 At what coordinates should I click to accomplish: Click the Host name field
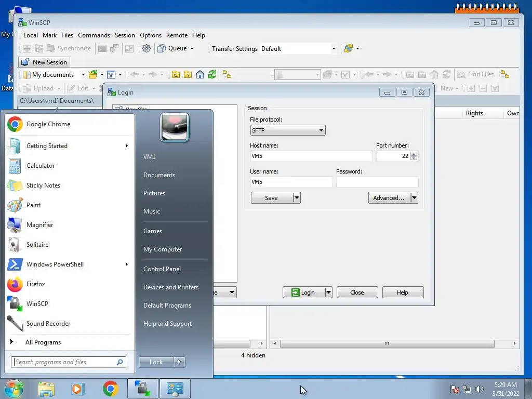[x=312, y=156]
